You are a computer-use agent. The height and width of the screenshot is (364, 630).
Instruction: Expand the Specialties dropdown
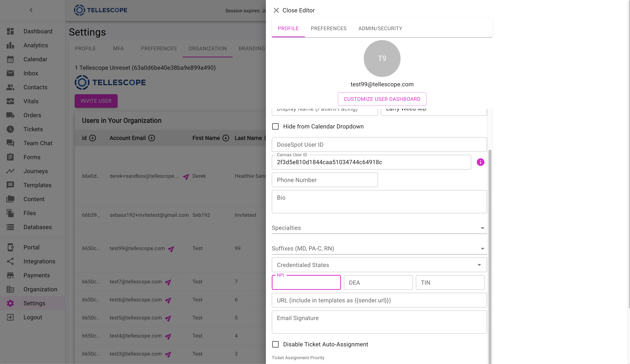(x=379, y=228)
